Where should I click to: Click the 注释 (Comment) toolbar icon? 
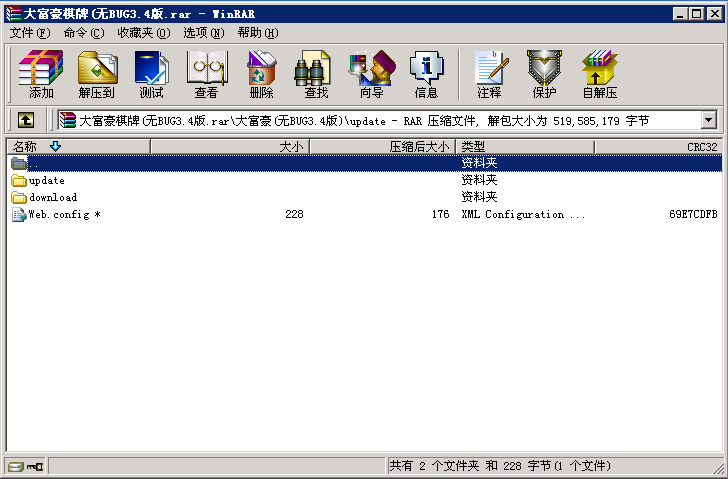(x=489, y=74)
